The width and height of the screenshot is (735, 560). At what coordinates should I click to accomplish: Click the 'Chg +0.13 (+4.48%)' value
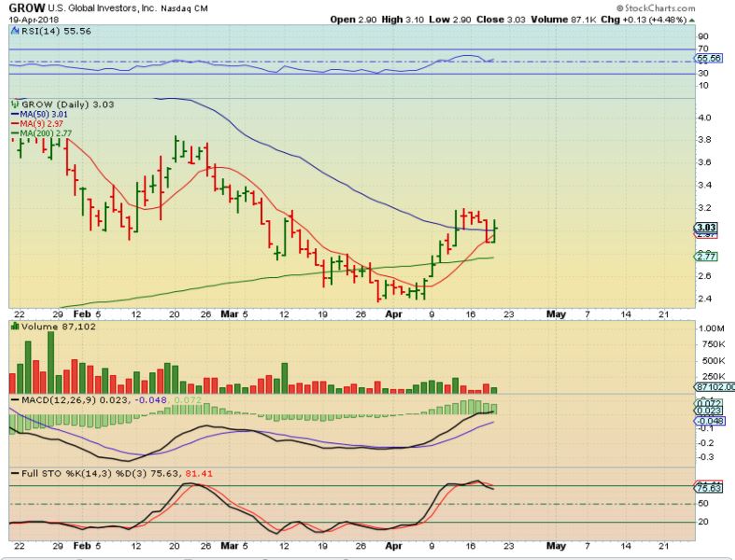click(x=643, y=20)
